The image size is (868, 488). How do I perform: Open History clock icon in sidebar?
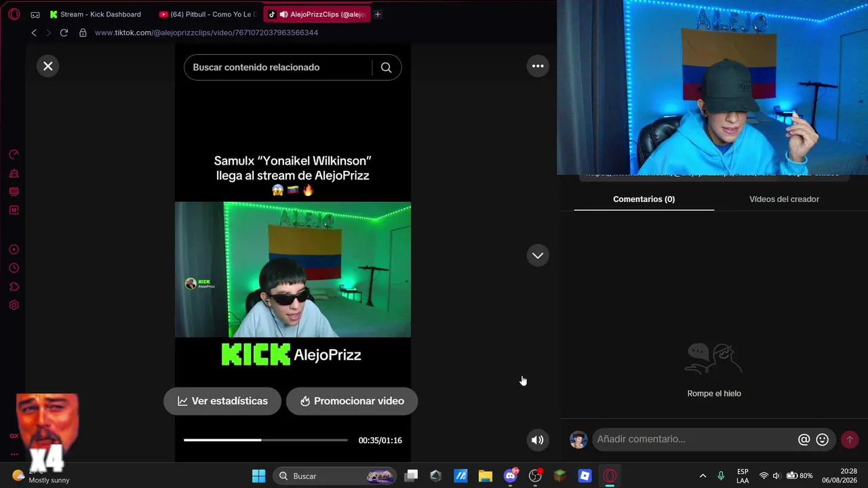(x=14, y=268)
